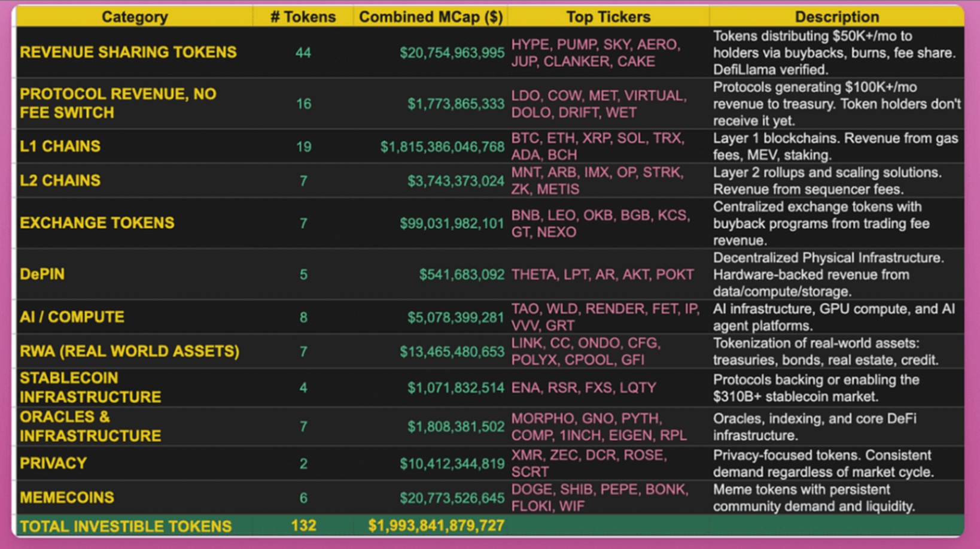Select the total token count 132 cell

coord(303,526)
